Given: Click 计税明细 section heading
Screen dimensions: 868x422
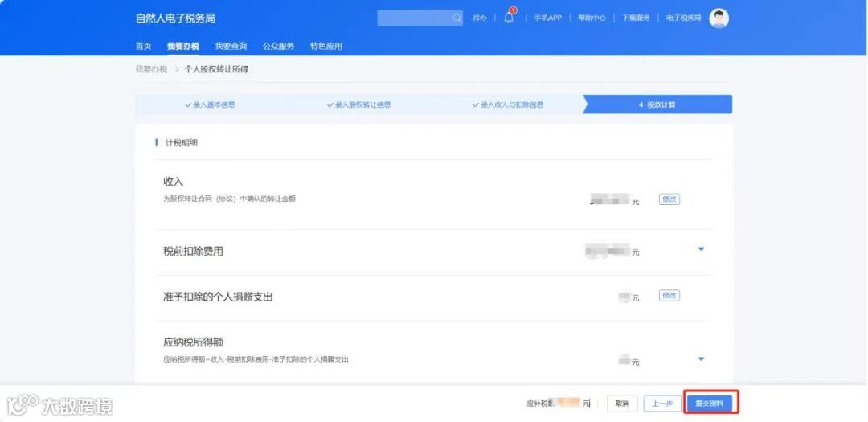Looking at the screenshot, I should tap(182, 143).
